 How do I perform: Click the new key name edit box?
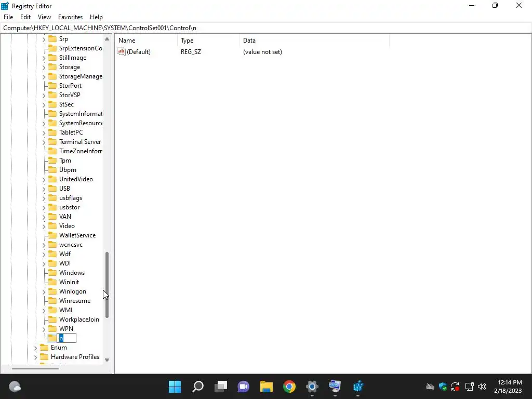[66, 338]
